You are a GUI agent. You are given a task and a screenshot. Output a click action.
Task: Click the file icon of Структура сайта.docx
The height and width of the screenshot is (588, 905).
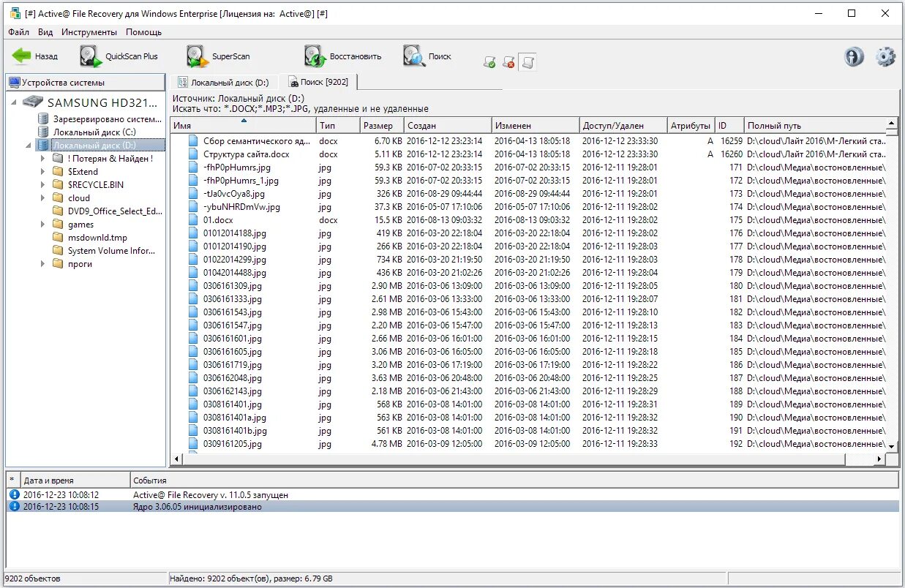point(193,154)
